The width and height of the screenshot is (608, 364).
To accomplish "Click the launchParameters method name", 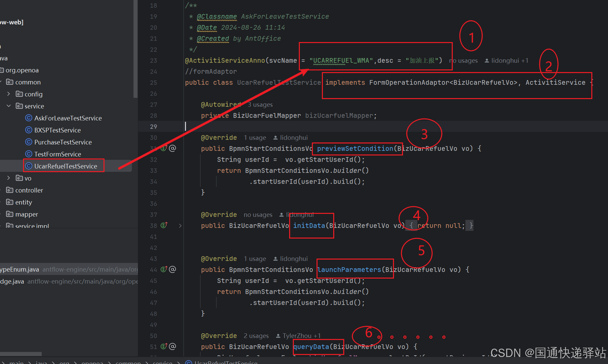I will click(349, 270).
